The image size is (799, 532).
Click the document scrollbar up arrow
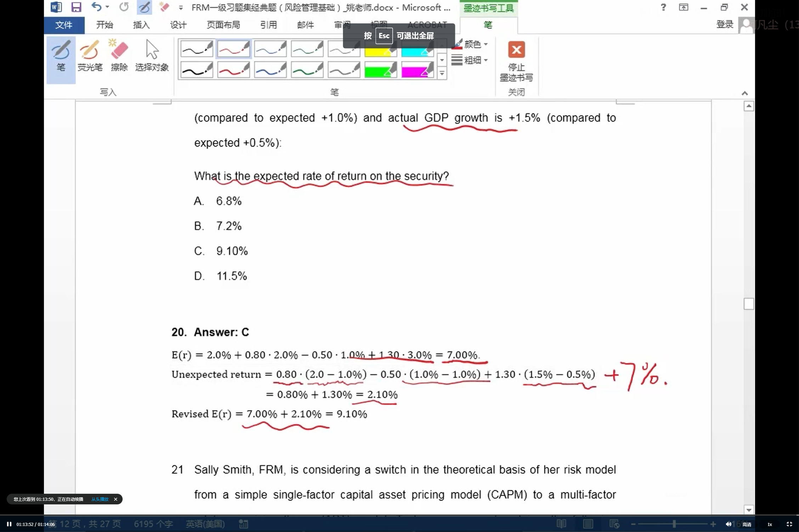click(748, 106)
